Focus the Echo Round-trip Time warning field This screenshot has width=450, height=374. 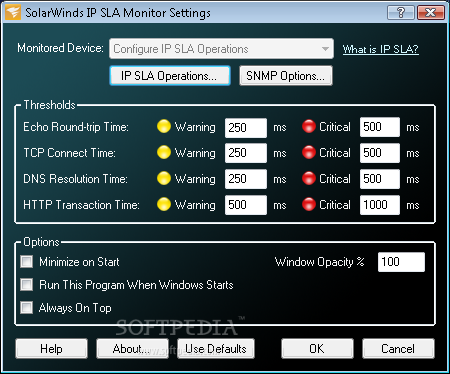(x=246, y=128)
